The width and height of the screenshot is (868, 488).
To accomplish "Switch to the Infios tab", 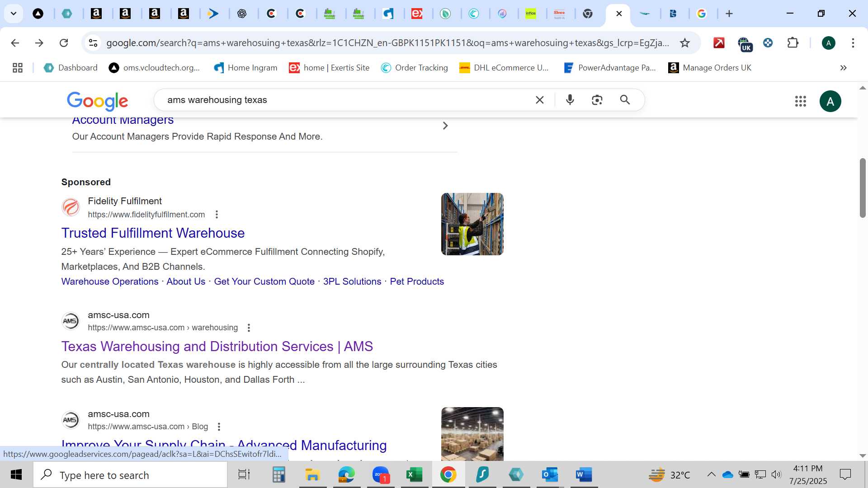I will (531, 14).
